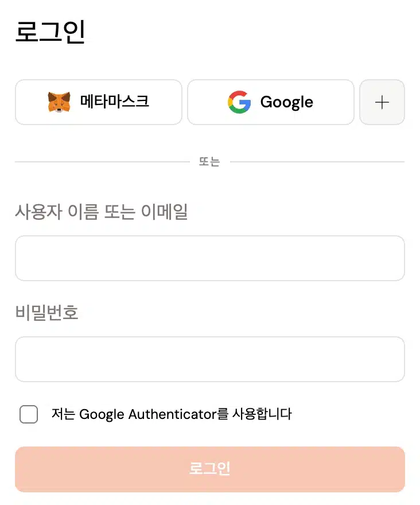Click the word 저는 in checkbox label
Screen dimensions: 420x505
click(x=63, y=414)
